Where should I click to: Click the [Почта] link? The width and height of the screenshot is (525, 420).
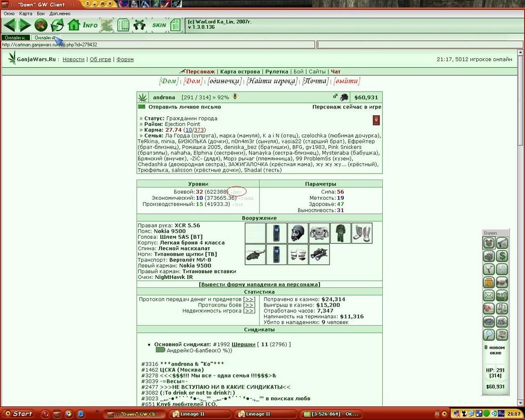(x=315, y=81)
